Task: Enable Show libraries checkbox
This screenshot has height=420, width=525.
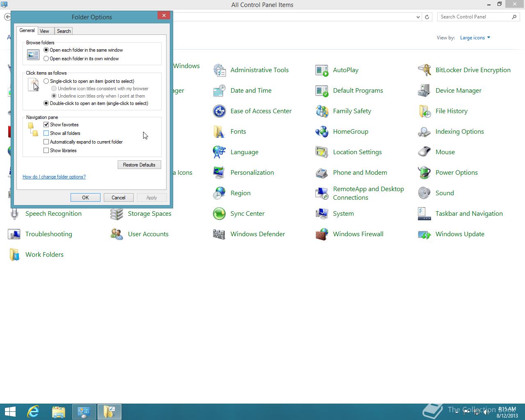Action: tap(46, 151)
